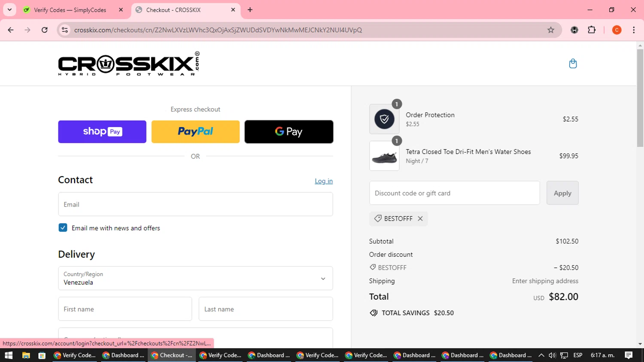Open the browser extensions puzzle icon
Image resolution: width=644 pixels, height=362 pixels.
[592, 30]
